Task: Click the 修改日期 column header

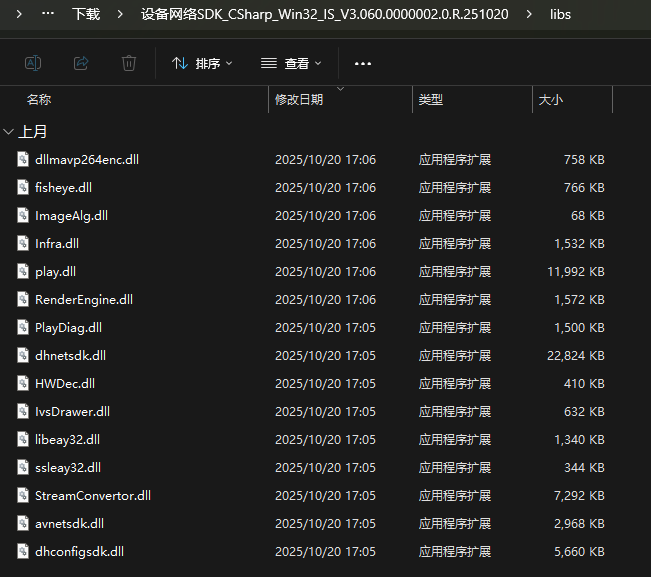Action: click(299, 100)
